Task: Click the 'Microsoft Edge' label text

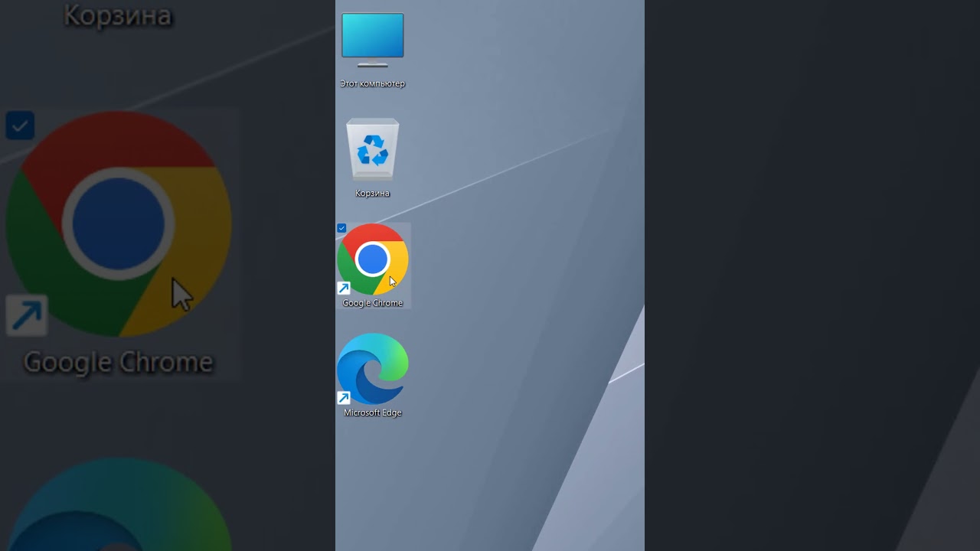Action: (373, 412)
